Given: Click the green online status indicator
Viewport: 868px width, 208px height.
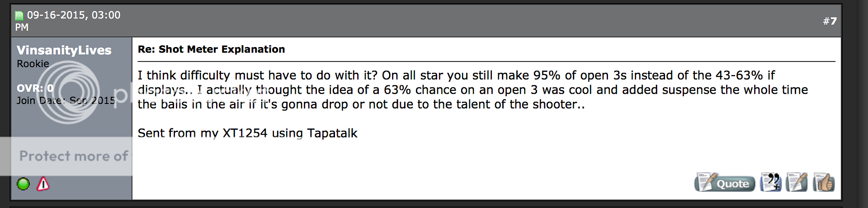Looking at the screenshot, I should tap(24, 184).
